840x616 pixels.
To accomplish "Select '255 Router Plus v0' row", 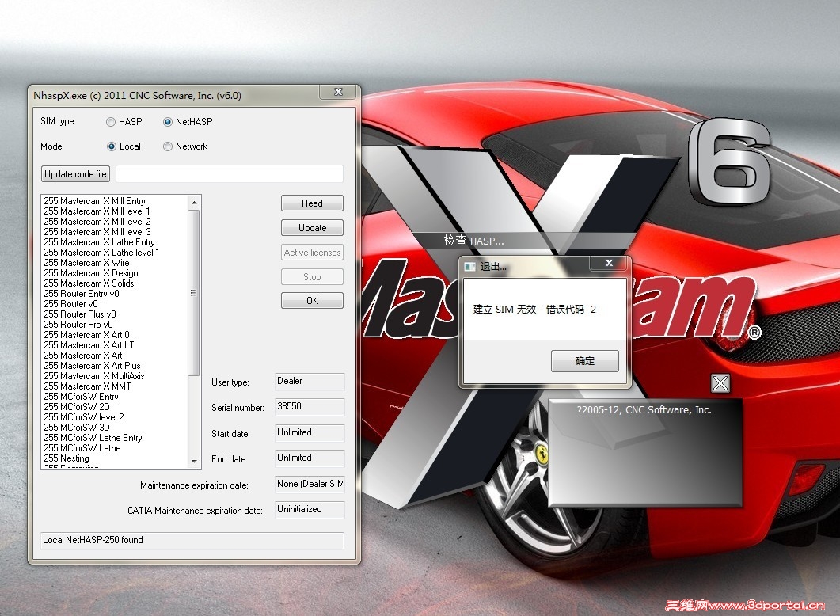I will (115, 314).
